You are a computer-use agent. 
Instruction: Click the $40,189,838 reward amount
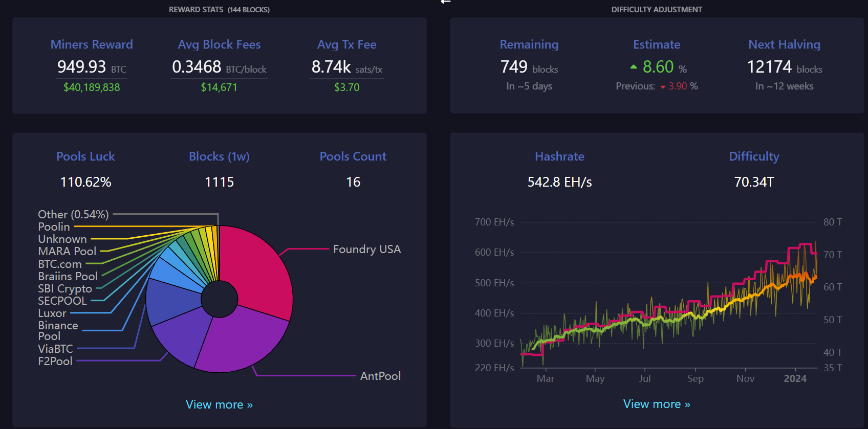pos(92,87)
